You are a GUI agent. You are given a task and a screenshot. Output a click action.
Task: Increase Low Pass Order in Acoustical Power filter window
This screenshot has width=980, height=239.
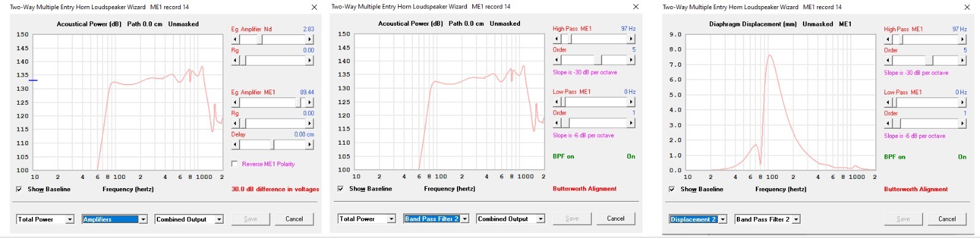click(x=631, y=123)
